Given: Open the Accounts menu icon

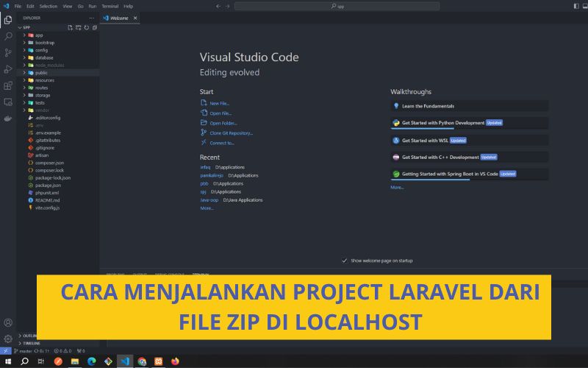Looking at the screenshot, I should tap(8, 322).
